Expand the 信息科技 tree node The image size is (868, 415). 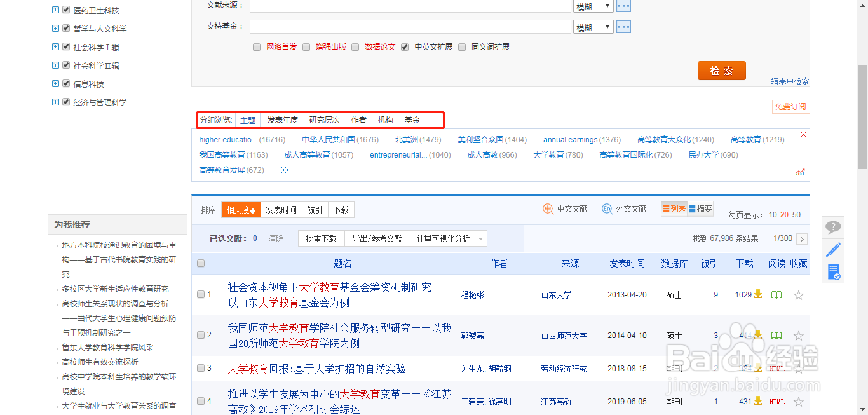56,83
